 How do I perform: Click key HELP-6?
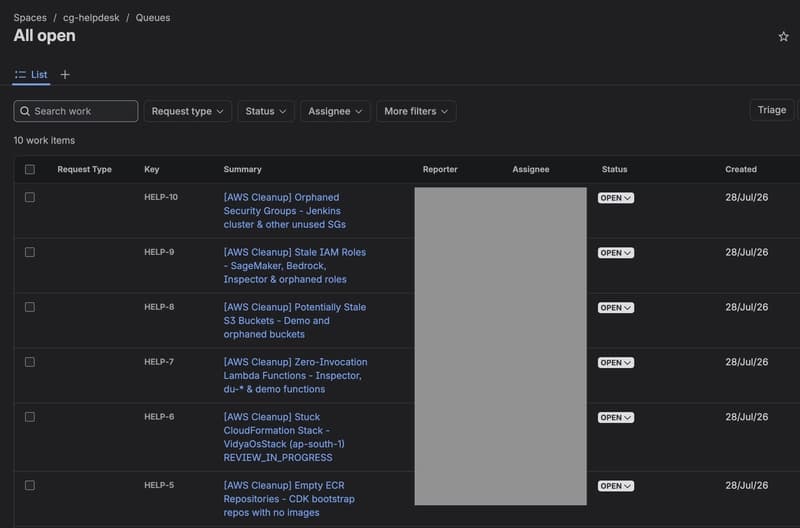tap(159, 417)
